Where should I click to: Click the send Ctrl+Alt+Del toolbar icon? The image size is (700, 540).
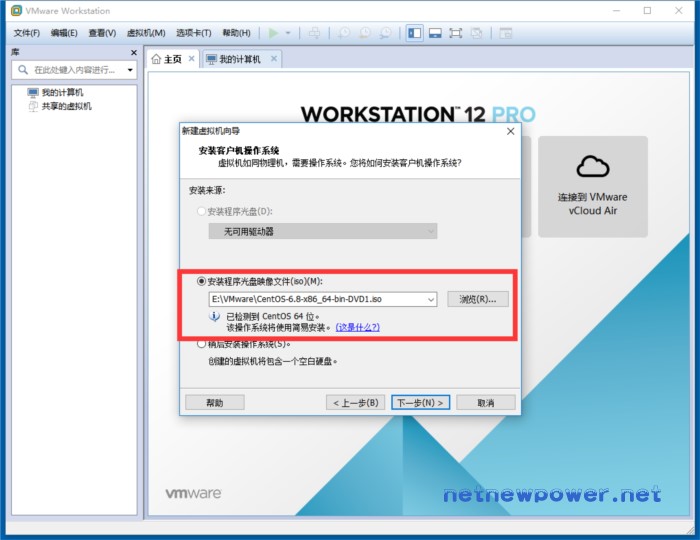(x=314, y=33)
